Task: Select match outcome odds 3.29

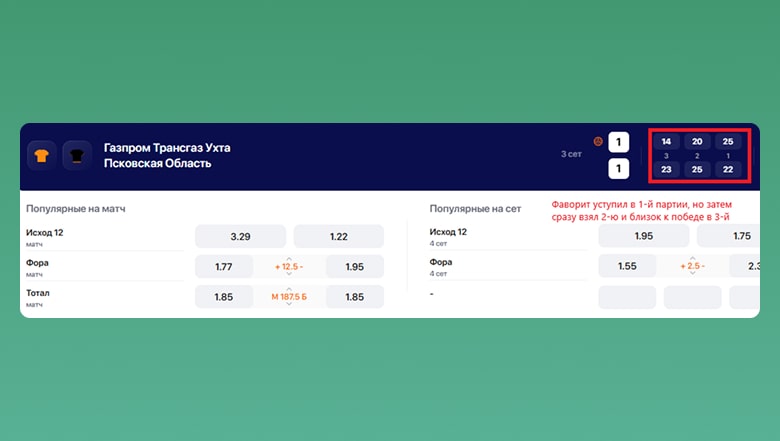Action: click(x=240, y=236)
